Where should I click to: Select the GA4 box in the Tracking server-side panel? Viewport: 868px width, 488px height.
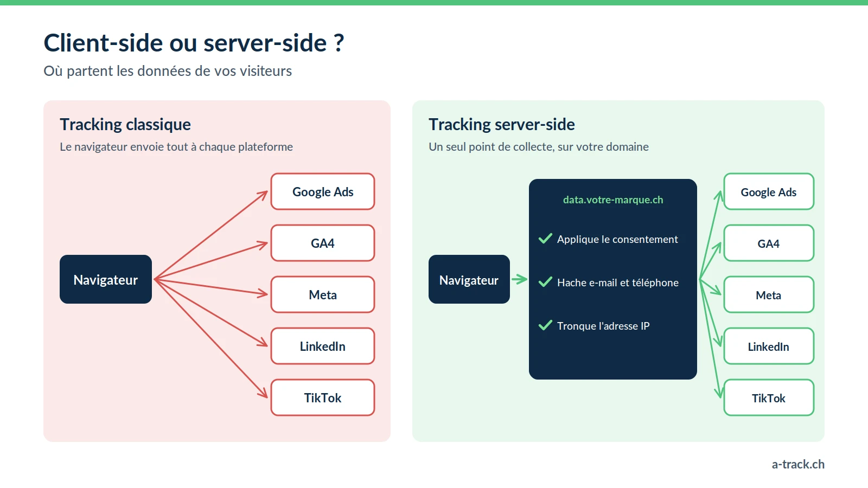[x=769, y=243]
